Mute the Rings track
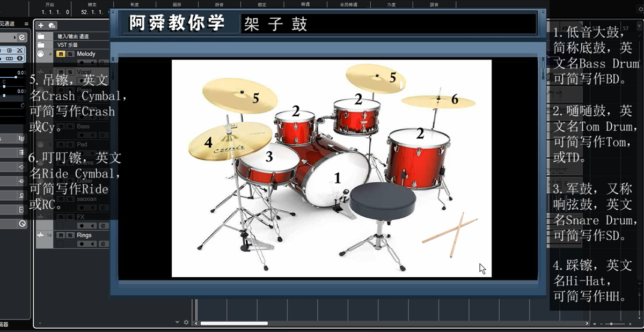This screenshot has width=644, height=332. click(x=61, y=235)
